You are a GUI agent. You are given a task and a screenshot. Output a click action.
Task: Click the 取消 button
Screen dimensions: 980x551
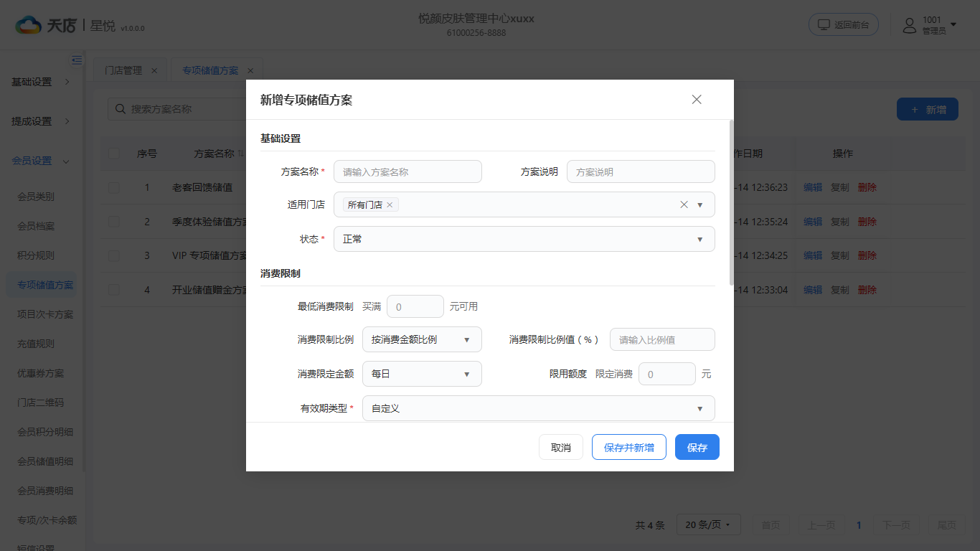(x=561, y=447)
